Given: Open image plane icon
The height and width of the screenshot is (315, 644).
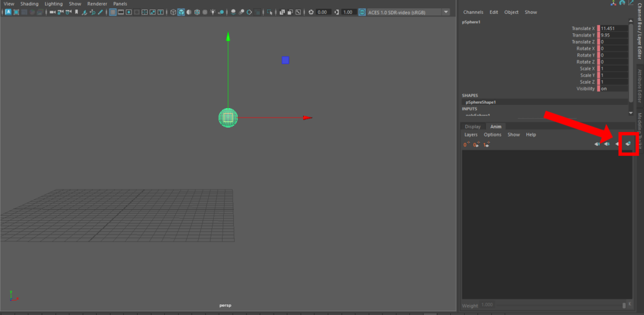Looking at the screenshot, I should point(84,13).
